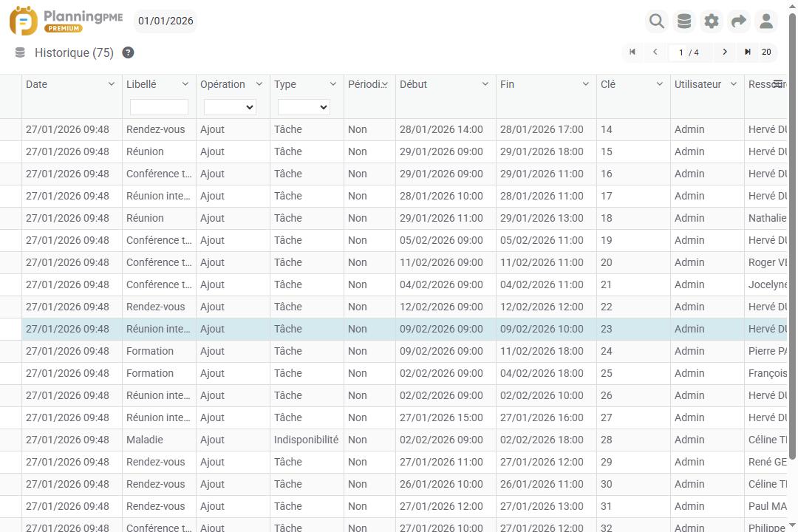This screenshot has height=532, width=798.
Task: Sort by the Fin column header
Action: (507, 84)
